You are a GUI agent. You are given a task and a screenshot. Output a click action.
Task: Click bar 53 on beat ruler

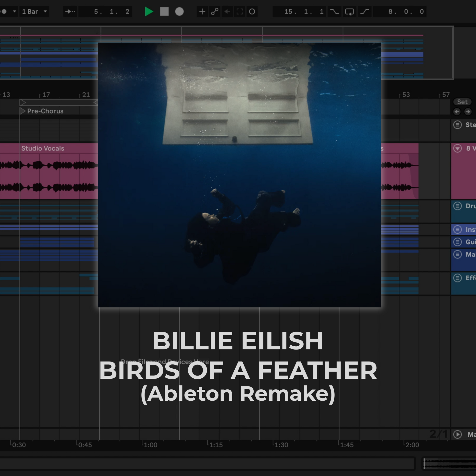pos(406,95)
